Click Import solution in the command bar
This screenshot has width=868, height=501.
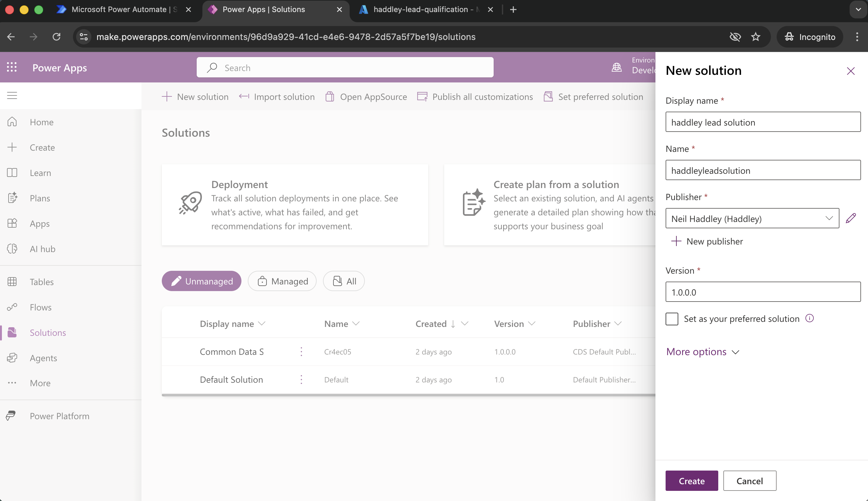click(x=277, y=97)
